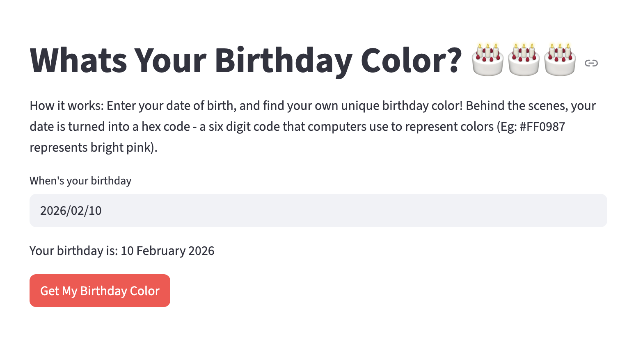The image size is (636, 364).
Task: Click the #FF0987 hex code example
Action: pos(542,127)
